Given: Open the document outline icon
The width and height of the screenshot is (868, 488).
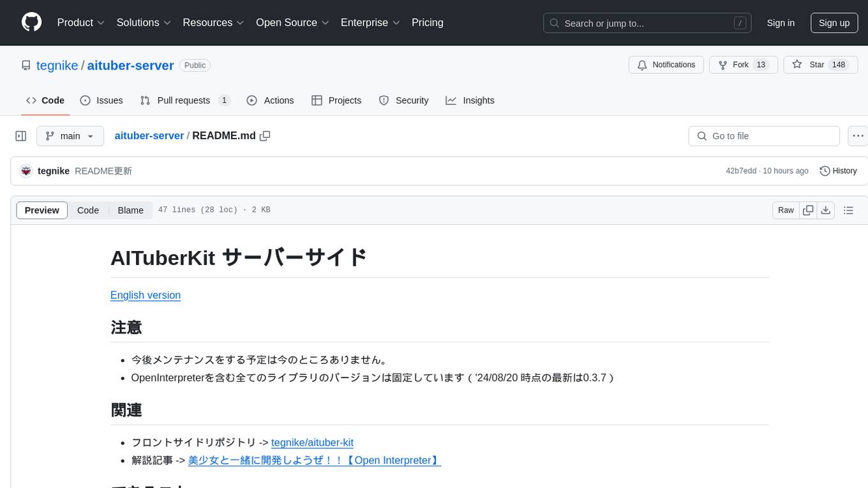Looking at the screenshot, I should point(848,210).
